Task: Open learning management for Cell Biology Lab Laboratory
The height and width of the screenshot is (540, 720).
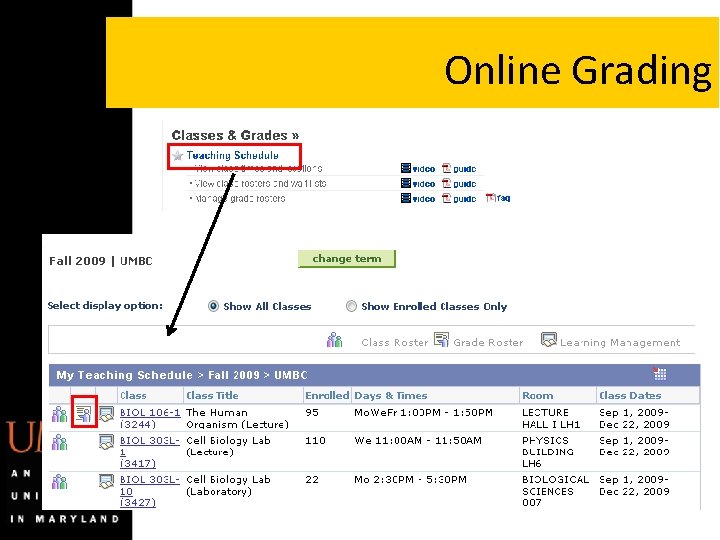Action: (106, 481)
